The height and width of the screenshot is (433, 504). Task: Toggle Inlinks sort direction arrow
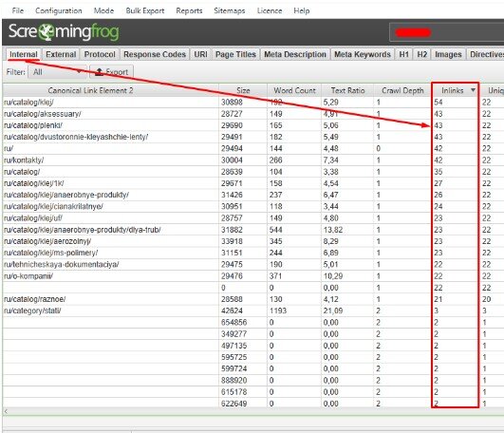click(473, 90)
